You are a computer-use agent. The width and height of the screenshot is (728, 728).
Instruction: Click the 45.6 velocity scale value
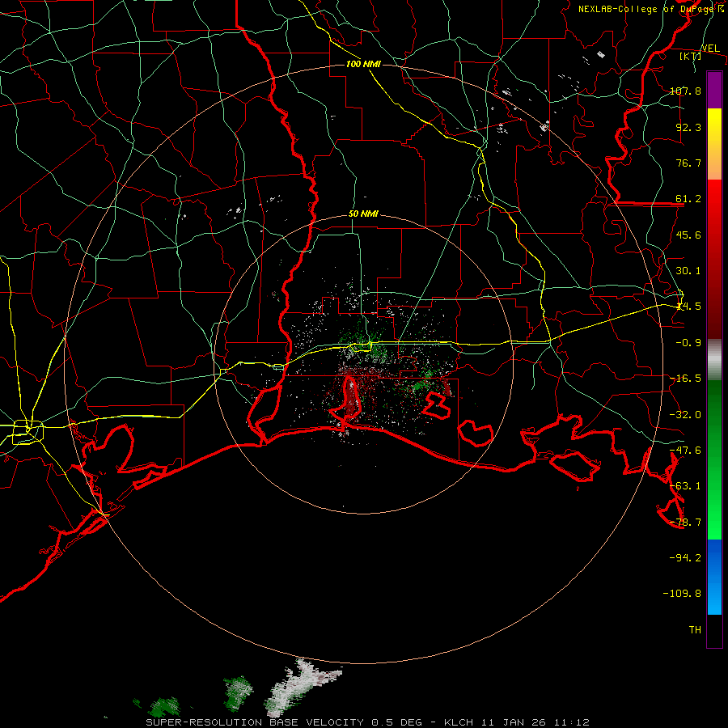click(688, 235)
